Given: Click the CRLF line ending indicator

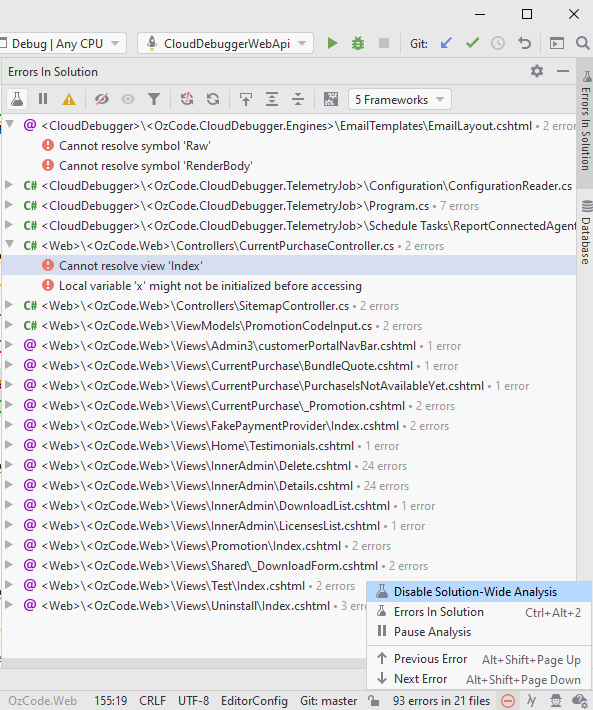Looking at the screenshot, I should (152, 701).
